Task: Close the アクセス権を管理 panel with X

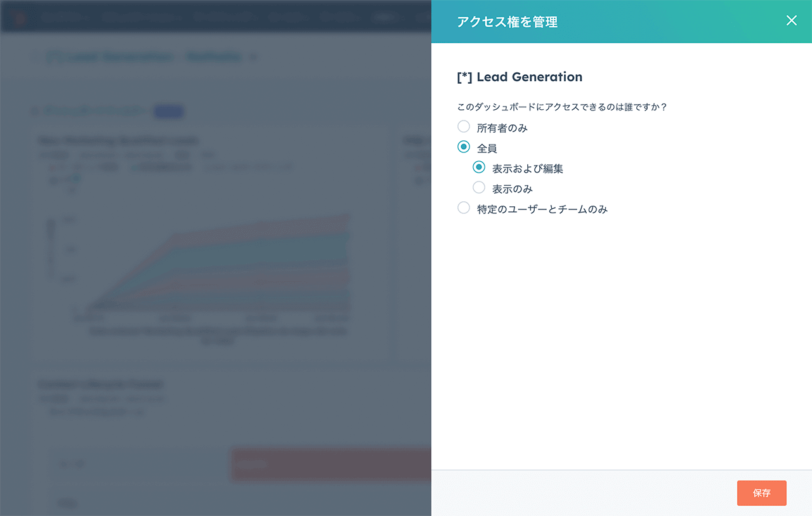Action: [x=791, y=20]
